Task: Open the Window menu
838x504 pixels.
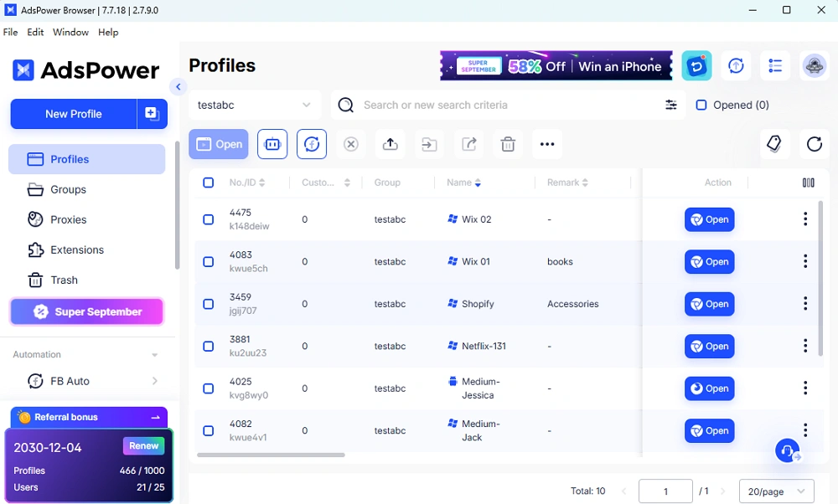Action: pos(70,32)
